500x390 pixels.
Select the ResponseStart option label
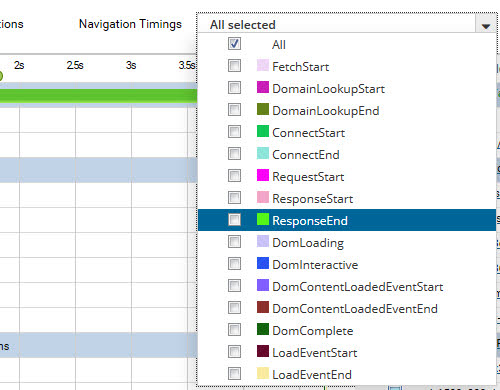click(x=312, y=199)
